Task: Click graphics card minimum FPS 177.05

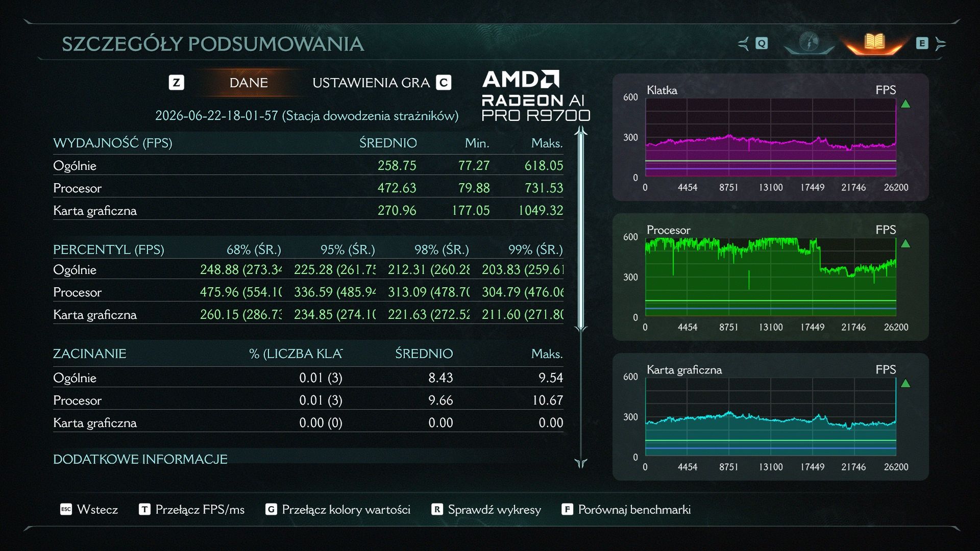Action: click(471, 211)
